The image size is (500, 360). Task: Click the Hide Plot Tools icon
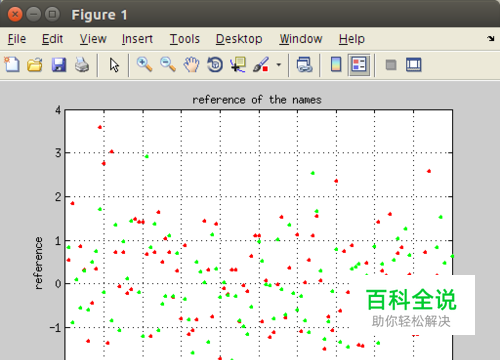pyautogui.click(x=391, y=65)
